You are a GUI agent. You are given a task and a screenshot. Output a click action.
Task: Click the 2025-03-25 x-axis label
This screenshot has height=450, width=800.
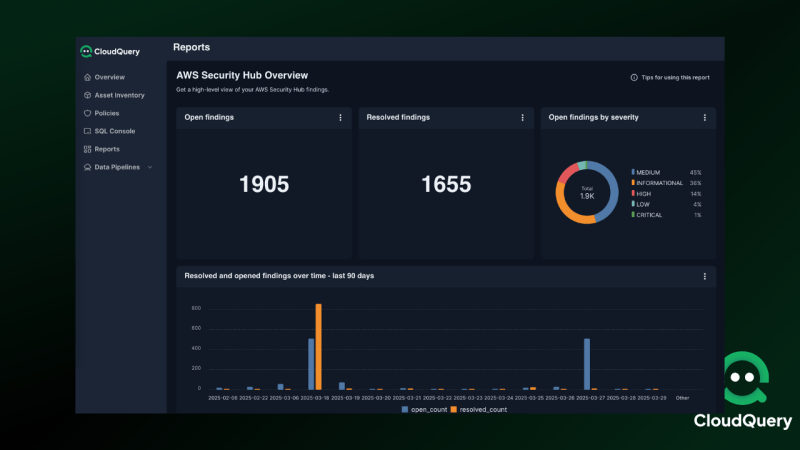pos(529,398)
